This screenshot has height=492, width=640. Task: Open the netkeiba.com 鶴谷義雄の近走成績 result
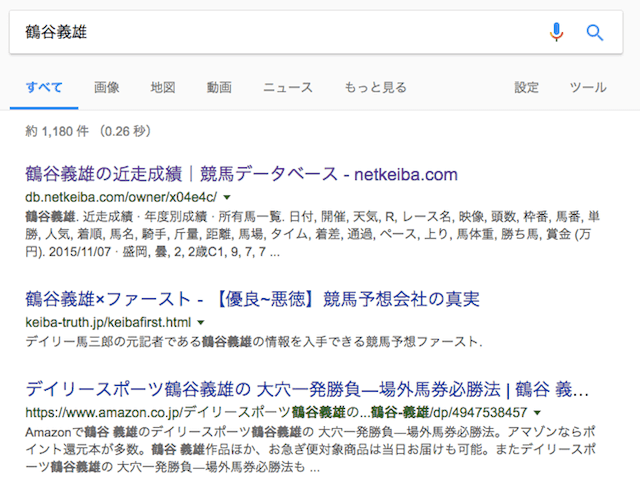tap(241, 174)
